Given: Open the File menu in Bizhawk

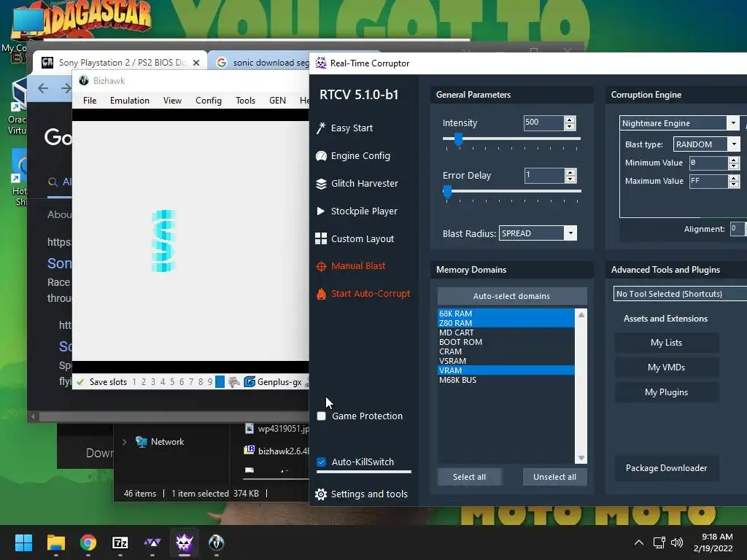Looking at the screenshot, I should coord(90,101).
